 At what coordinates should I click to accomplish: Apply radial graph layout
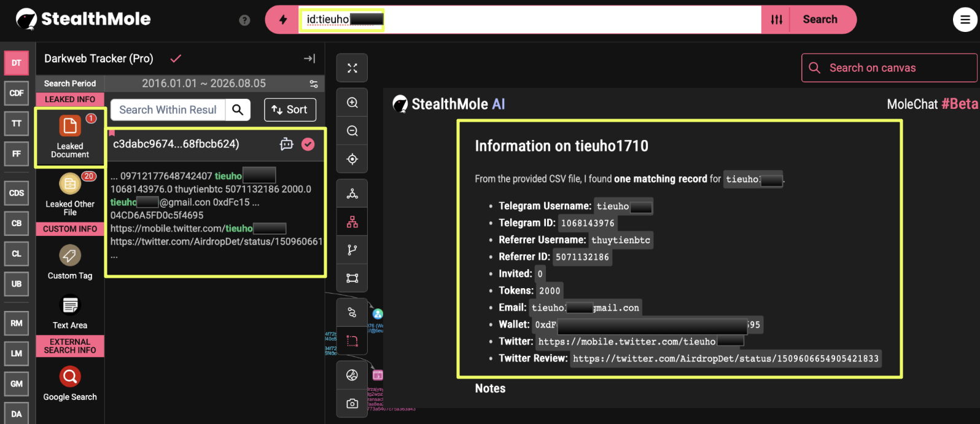(352, 194)
